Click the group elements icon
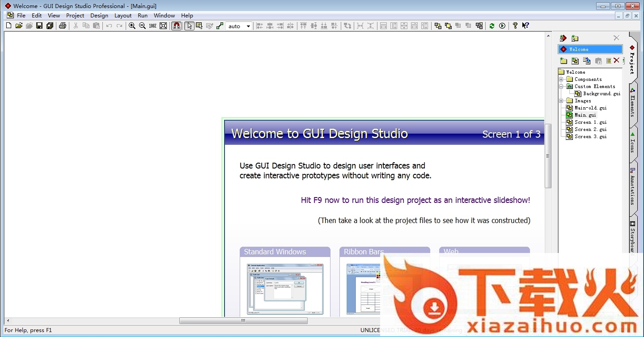This screenshot has width=644, height=337. [479, 26]
